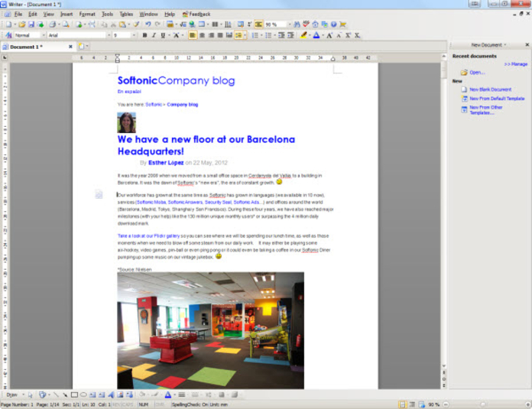Screen dimensions: 532x409
Task: Open the Tables menu
Action: coord(126,14)
